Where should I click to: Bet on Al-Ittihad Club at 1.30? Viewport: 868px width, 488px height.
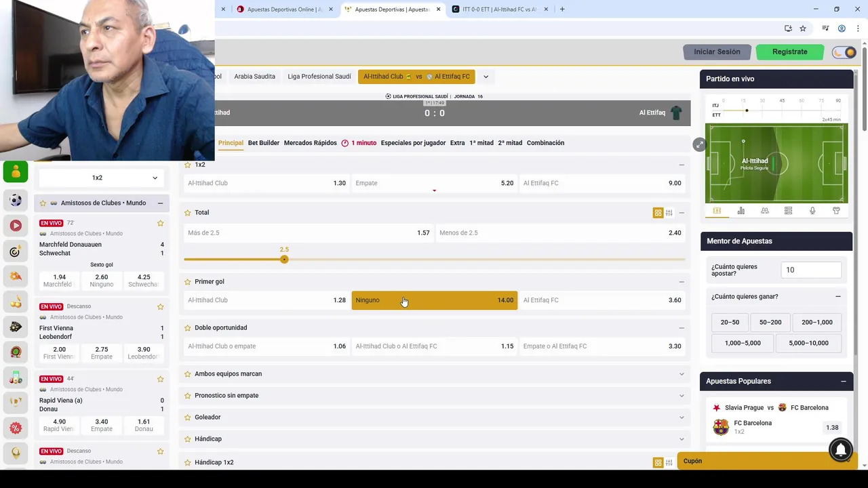267,183
